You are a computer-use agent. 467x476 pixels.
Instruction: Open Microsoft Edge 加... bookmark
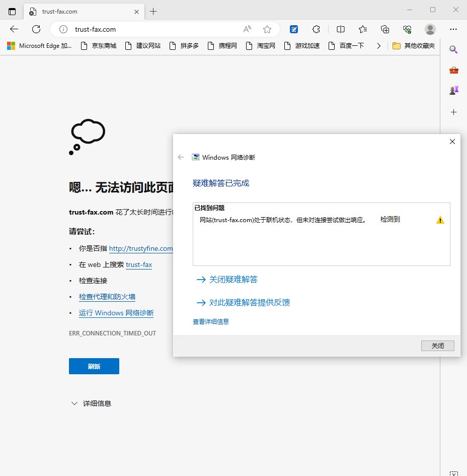[x=39, y=45]
